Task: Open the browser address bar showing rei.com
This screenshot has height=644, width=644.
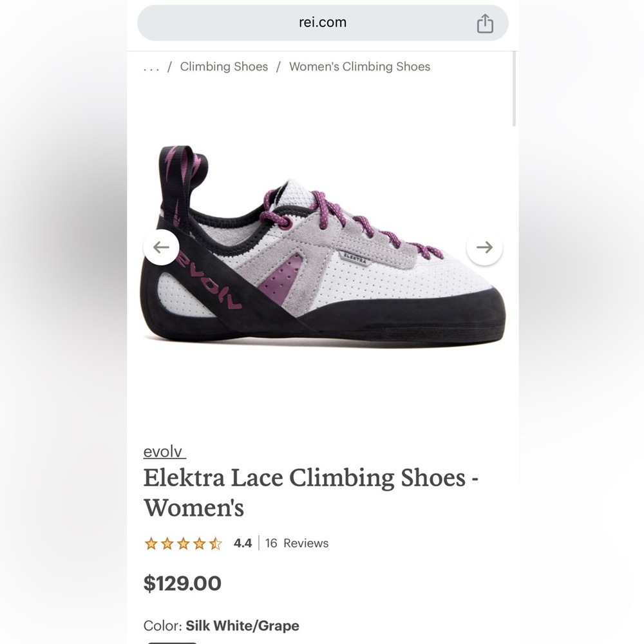Action: (322, 23)
